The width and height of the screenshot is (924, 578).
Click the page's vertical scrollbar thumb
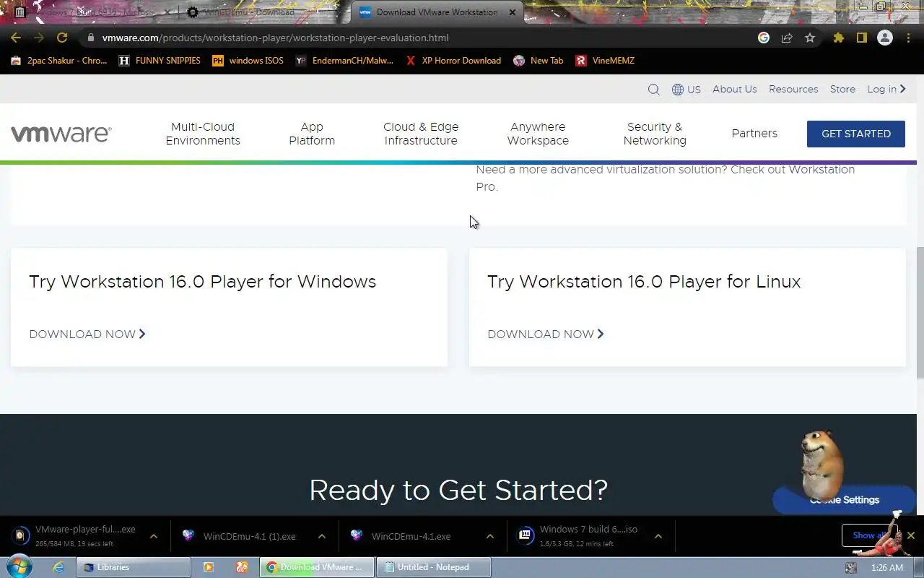coord(920,312)
